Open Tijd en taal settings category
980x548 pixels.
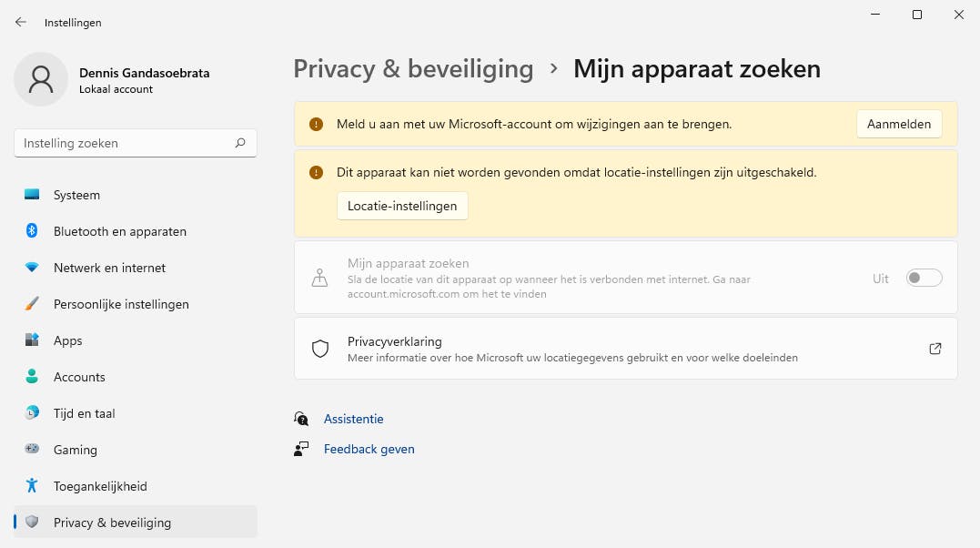click(x=84, y=413)
